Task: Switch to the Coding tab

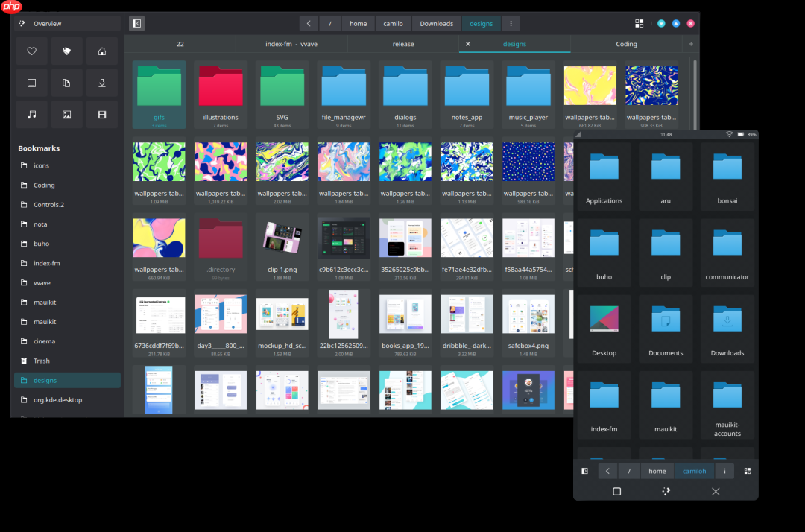Action: coord(626,44)
